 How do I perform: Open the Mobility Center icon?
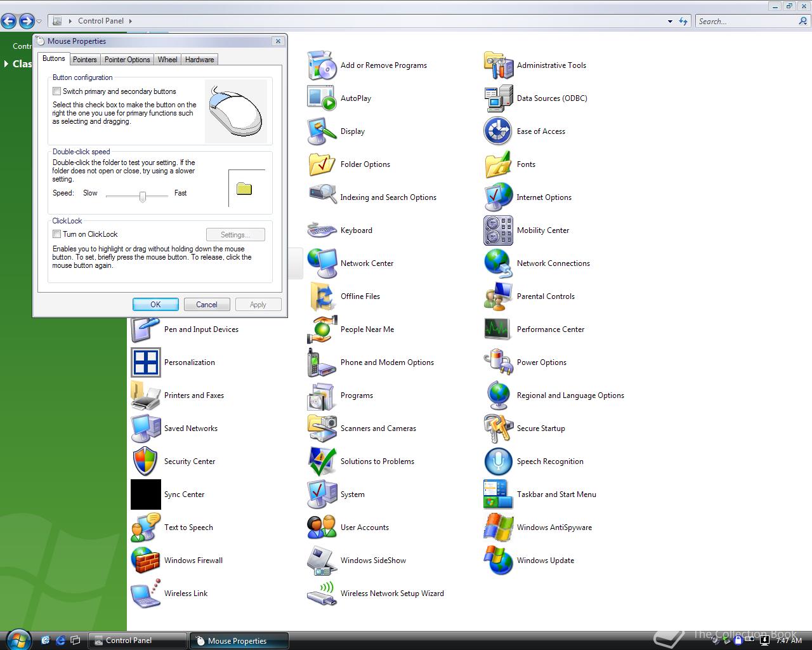[499, 230]
